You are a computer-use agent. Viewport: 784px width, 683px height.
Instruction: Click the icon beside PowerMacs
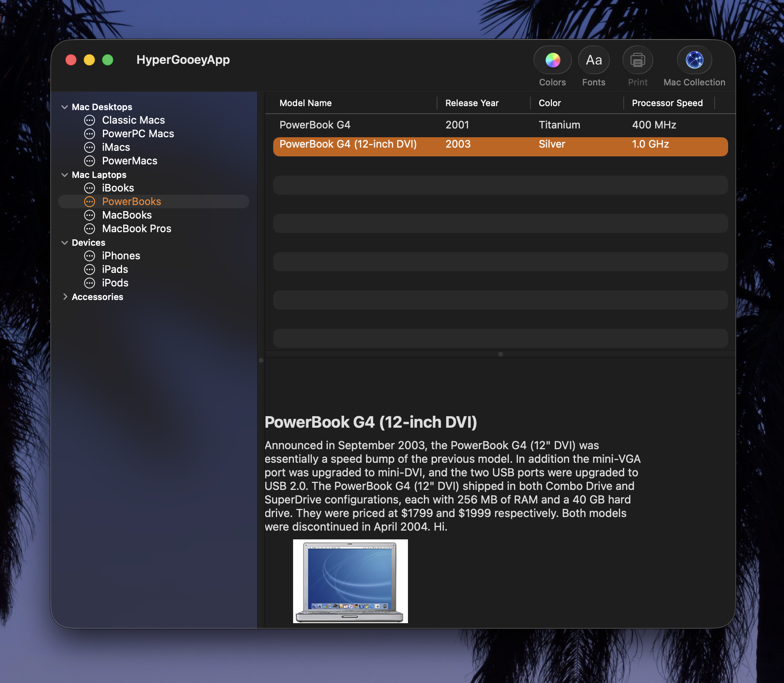coord(90,161)
